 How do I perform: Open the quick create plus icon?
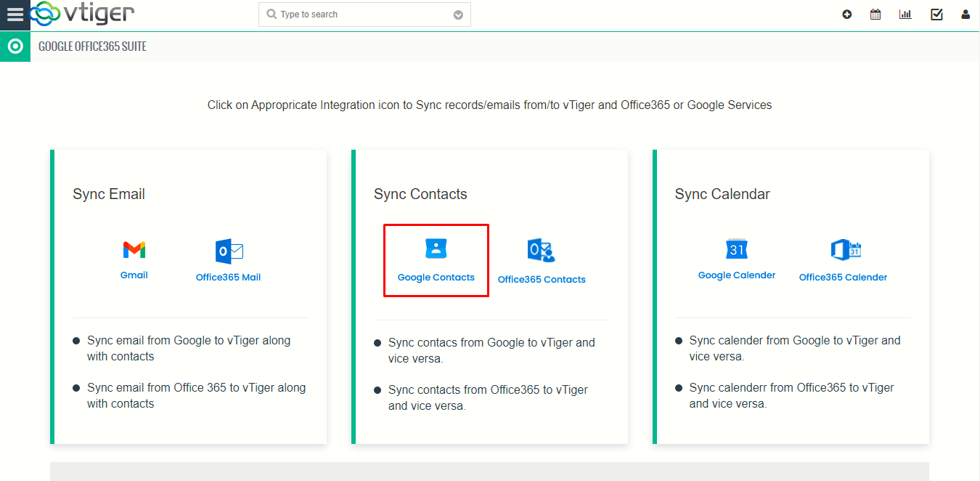(x=847, y=15)
